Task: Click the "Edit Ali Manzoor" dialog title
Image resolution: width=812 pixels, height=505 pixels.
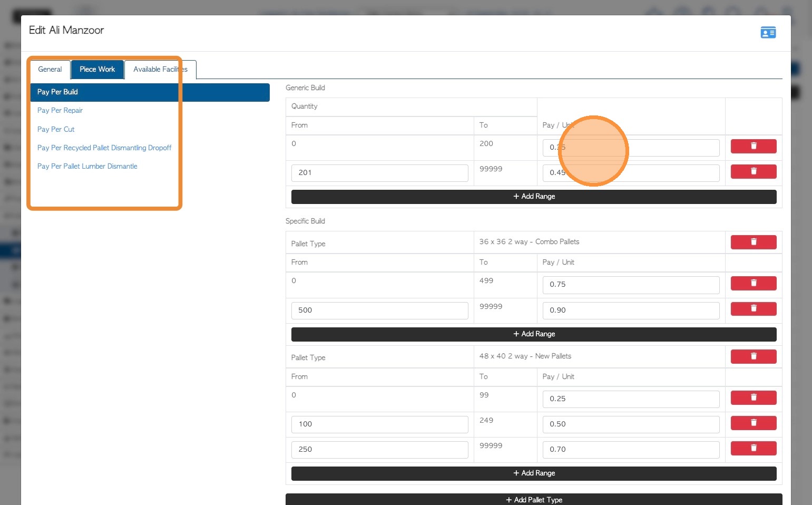Action: coord(66,30)
